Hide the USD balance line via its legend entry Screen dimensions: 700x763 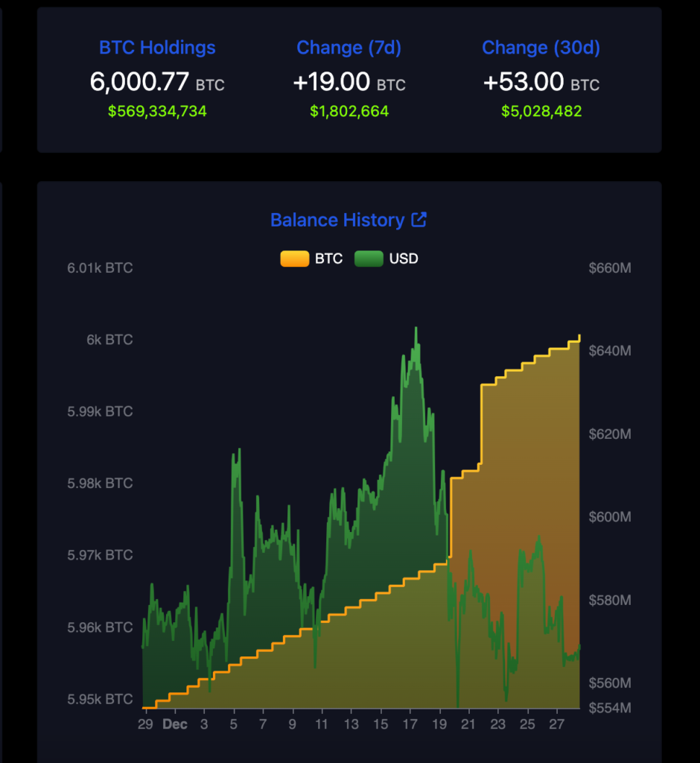(387, 259)
